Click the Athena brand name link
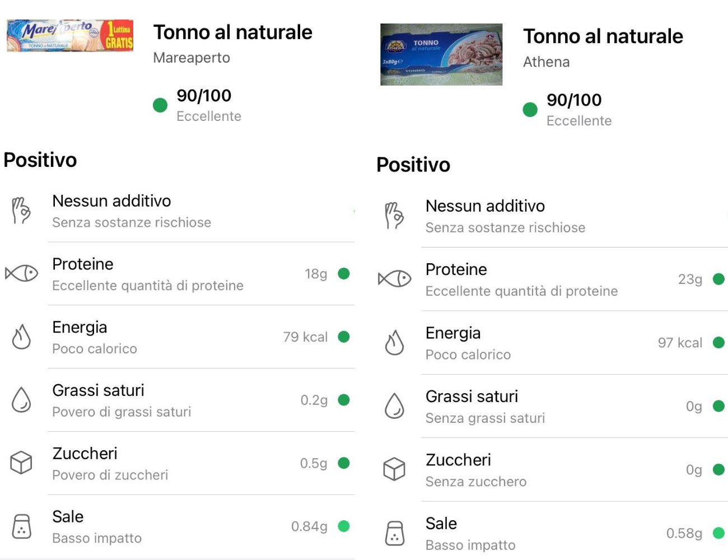The height and width of the screenshot is (560, 728). tap(546, 62)
